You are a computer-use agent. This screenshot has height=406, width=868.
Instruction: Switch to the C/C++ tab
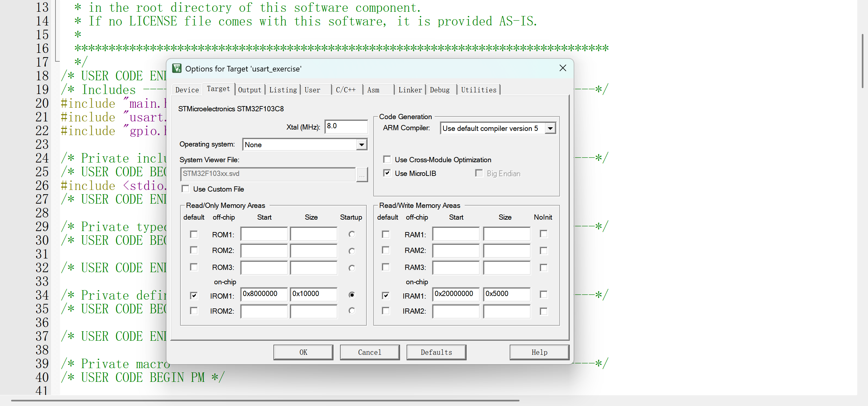tap(346, 90)
